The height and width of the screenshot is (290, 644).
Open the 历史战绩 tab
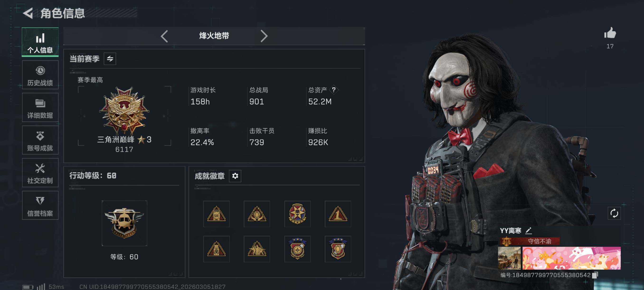(40, 75)
